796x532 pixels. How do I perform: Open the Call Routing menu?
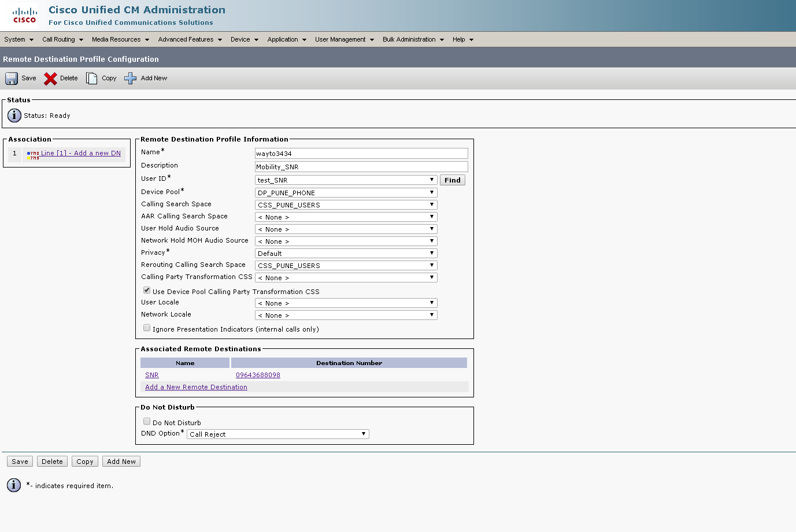(x=62, y=40)
